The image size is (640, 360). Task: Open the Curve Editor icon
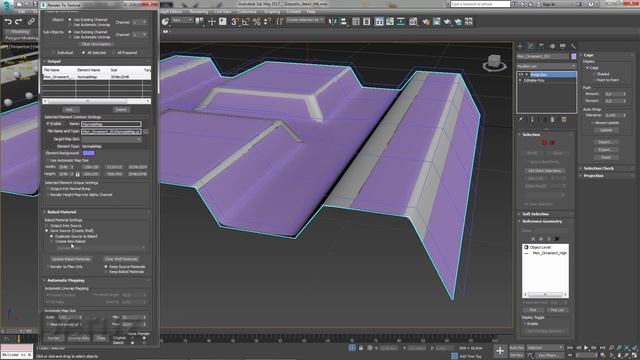pos(390,22)
